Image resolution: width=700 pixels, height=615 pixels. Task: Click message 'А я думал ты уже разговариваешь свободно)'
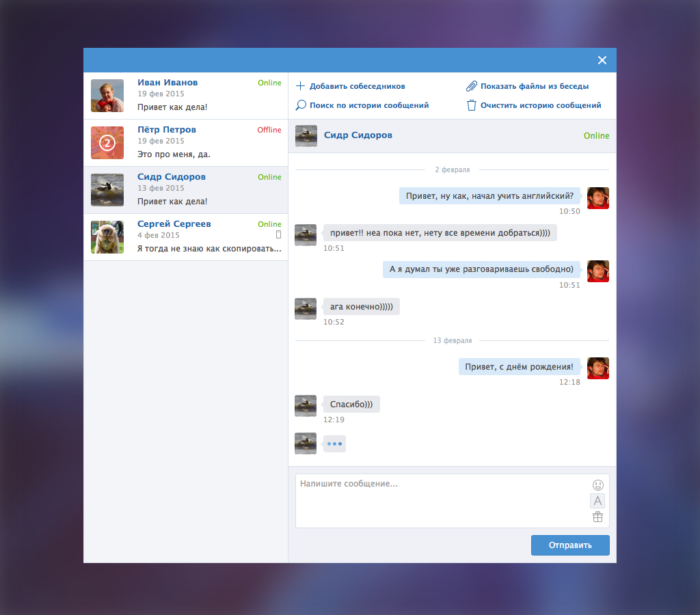coord(481,269)
